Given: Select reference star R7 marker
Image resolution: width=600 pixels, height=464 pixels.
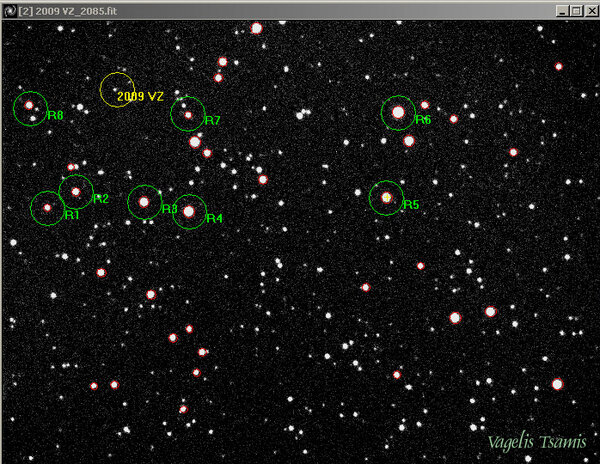Looking at the screenshot, I should pos(187,115).
